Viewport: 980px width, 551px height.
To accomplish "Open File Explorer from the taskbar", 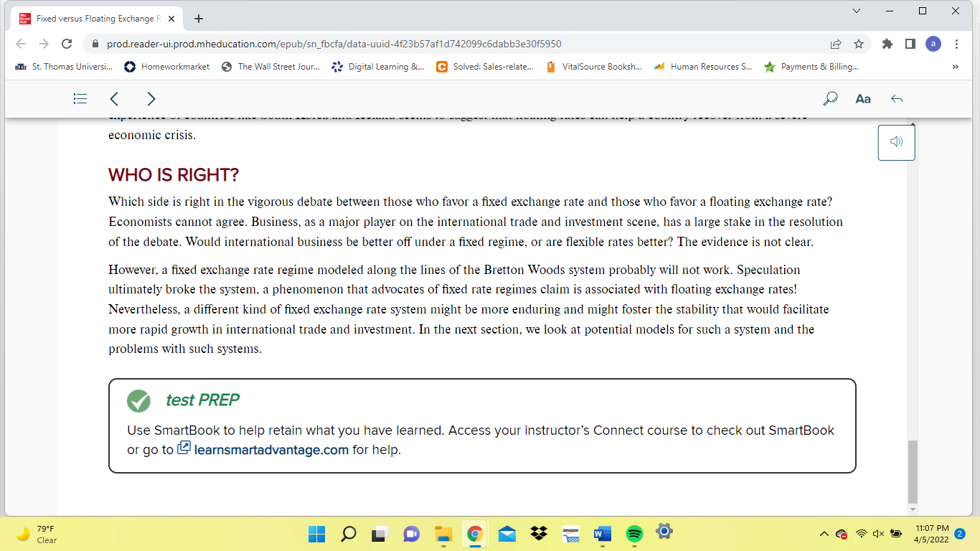I will click(x=443, y=534).
